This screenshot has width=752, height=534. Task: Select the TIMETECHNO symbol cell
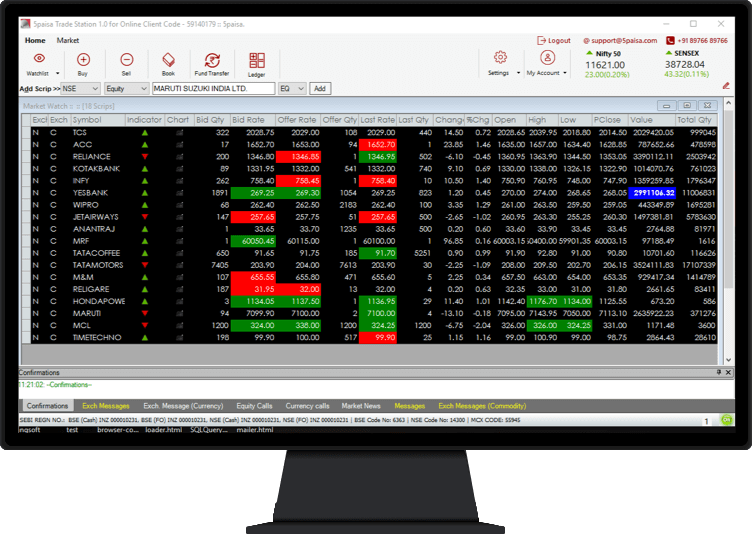[x=98, y=337]
